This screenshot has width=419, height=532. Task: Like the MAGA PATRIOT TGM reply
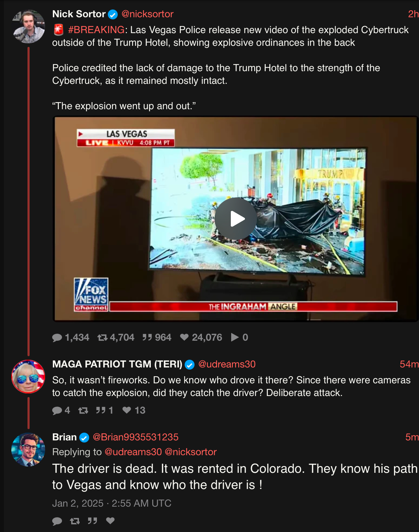point(127,410)
